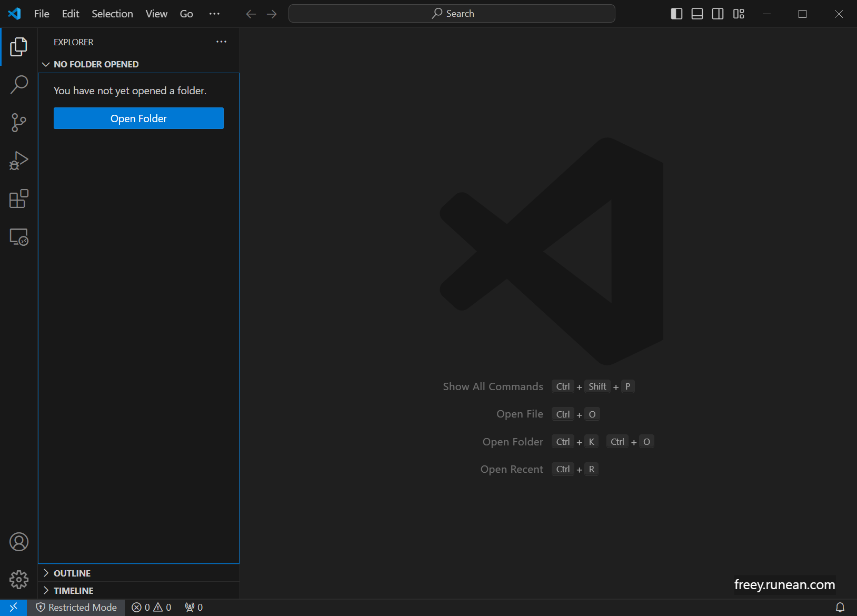Viewport: 857px width, 616px height.
Task: Close the VS Code window
Action: [839, 14]
